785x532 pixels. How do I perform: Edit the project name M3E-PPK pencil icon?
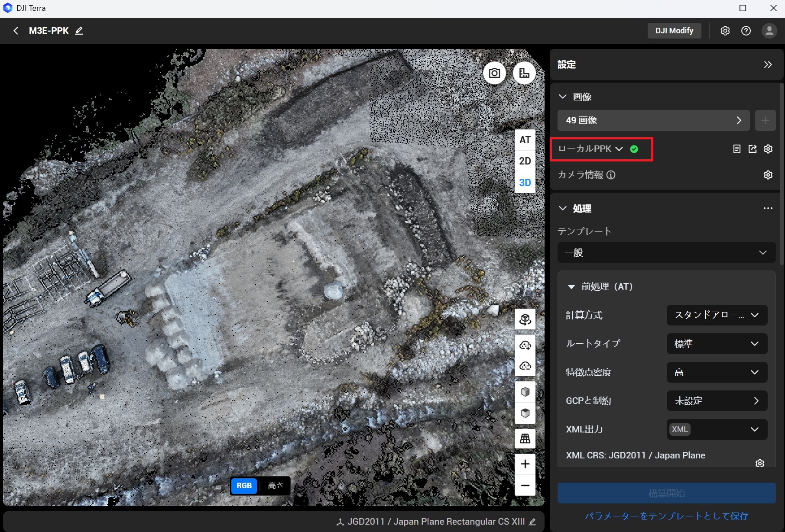pos(79,31)
